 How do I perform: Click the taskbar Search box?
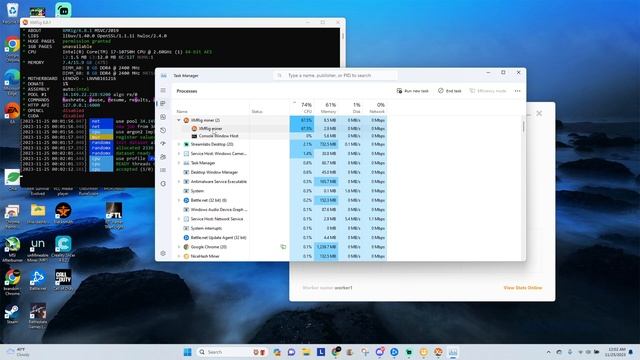pyautogui.click(x=231, y=352)
